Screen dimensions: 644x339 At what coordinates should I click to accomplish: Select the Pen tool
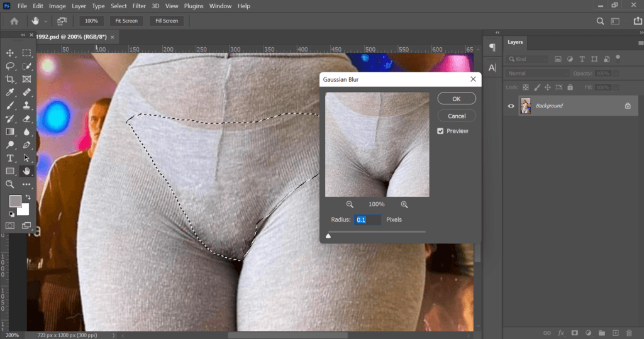26,145
